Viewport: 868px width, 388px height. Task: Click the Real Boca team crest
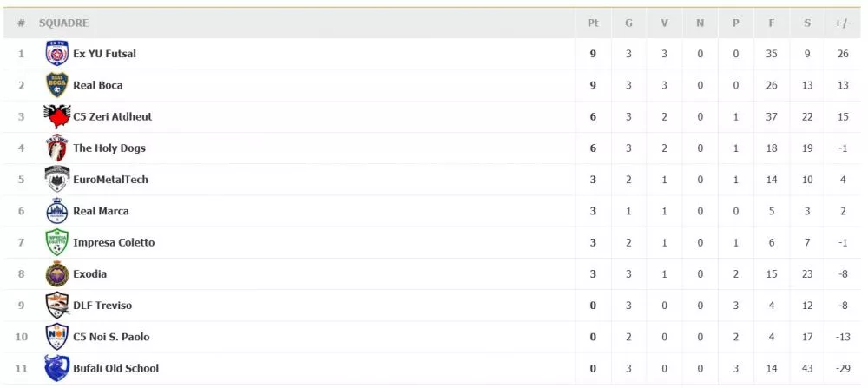[x=57, y=85]
